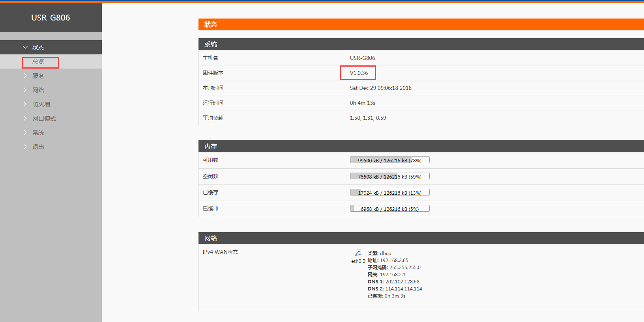Click the USR-G806 logo title
644x322 pixels.
(x=51, y=18)
